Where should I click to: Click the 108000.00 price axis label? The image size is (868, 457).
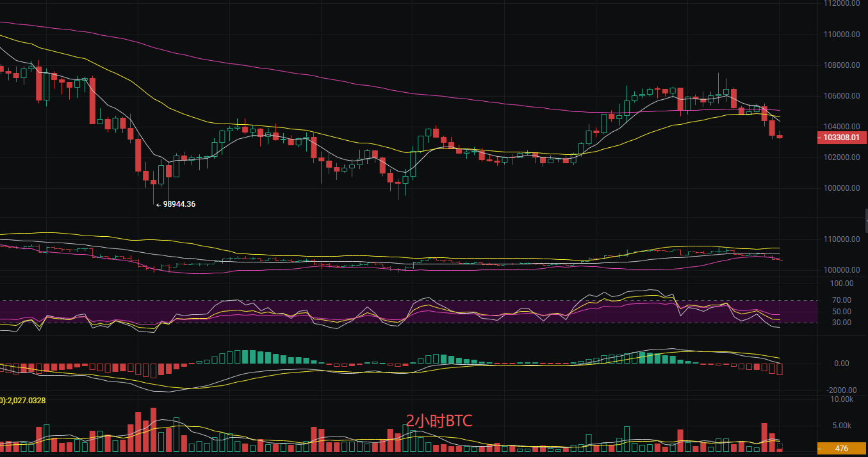[840, 65]
